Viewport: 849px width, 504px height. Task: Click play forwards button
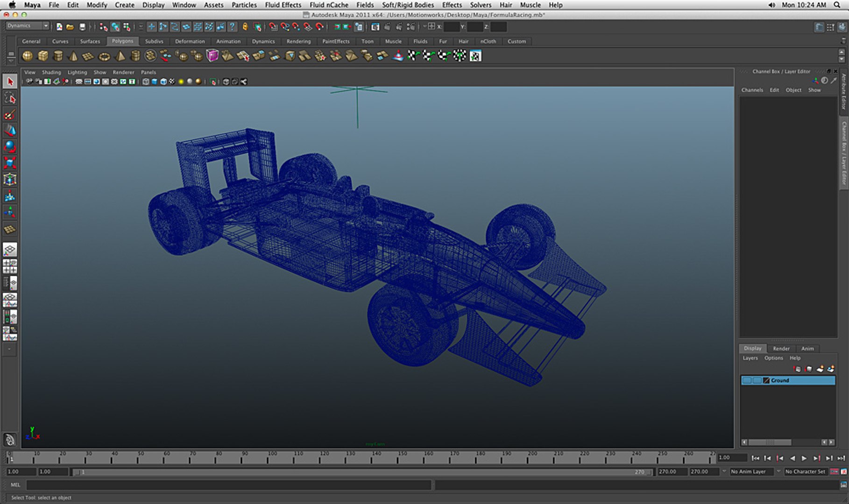click(x=804, y=459)
